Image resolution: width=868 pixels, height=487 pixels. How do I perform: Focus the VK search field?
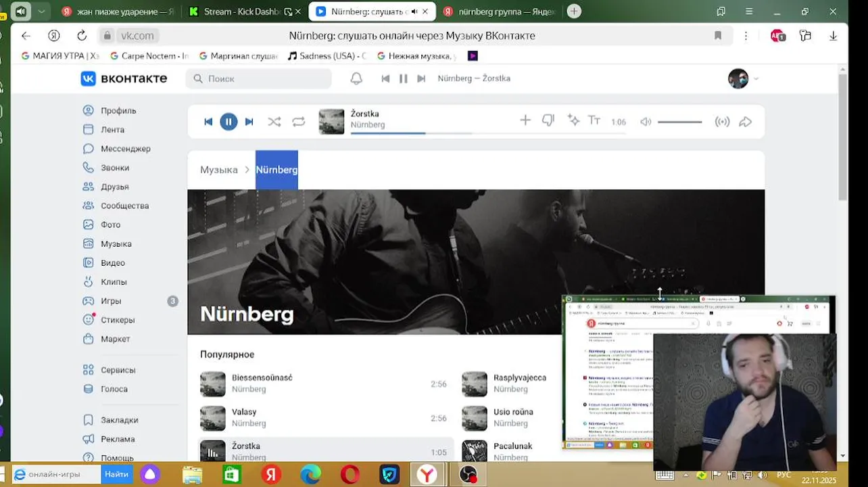click(x=259, y=78)
